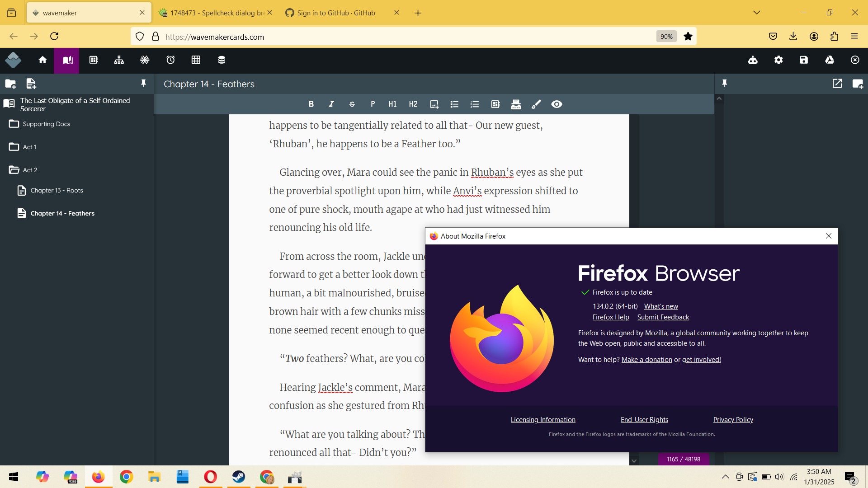The width and height of the screenshot is (868, 488).
Task: Open the list all tabs dropdown
Action: coord(757,13)
